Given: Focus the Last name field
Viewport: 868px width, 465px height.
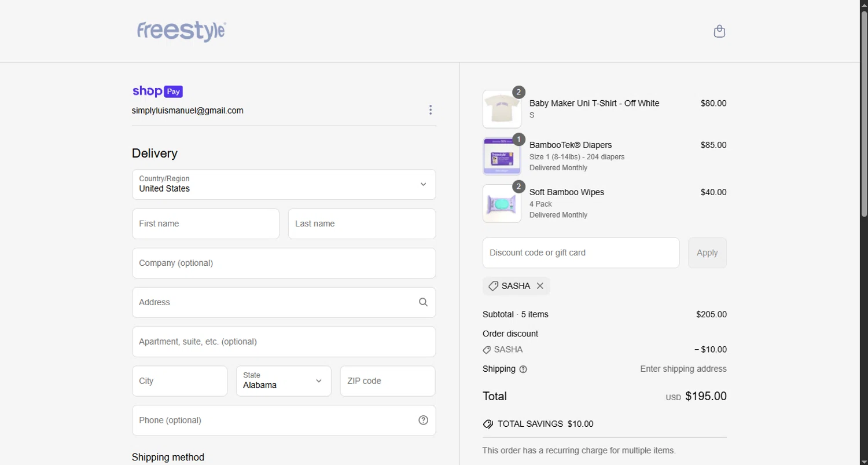Looking at the screenshot, I should point(362,224).
